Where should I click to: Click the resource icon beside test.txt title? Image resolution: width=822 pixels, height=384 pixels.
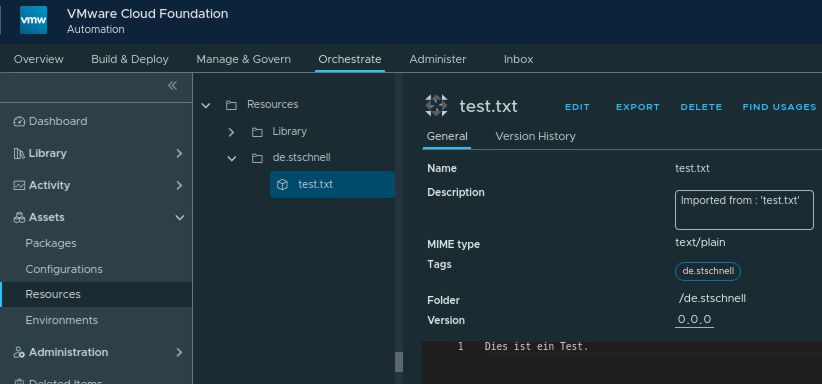436,105
